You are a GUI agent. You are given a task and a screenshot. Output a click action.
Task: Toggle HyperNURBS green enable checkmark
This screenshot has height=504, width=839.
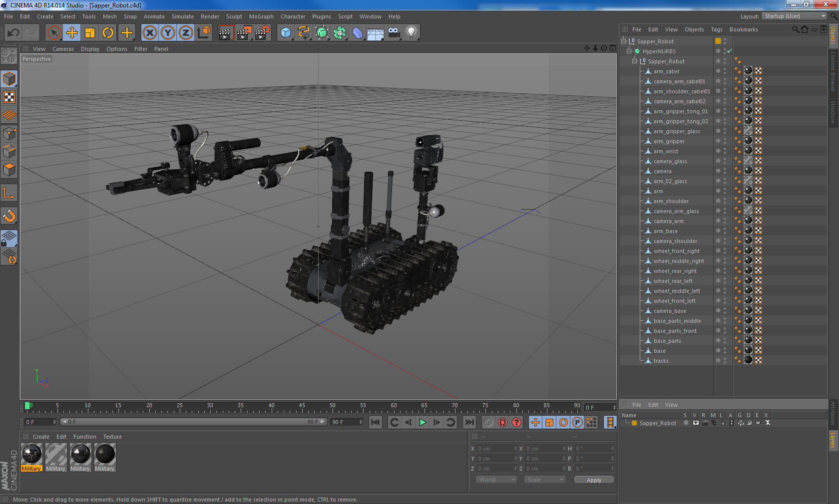tap(730, 51)
